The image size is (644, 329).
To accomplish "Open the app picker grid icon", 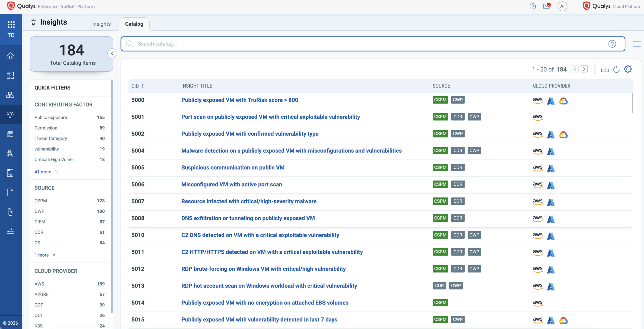I will click(x=11, y=24).
